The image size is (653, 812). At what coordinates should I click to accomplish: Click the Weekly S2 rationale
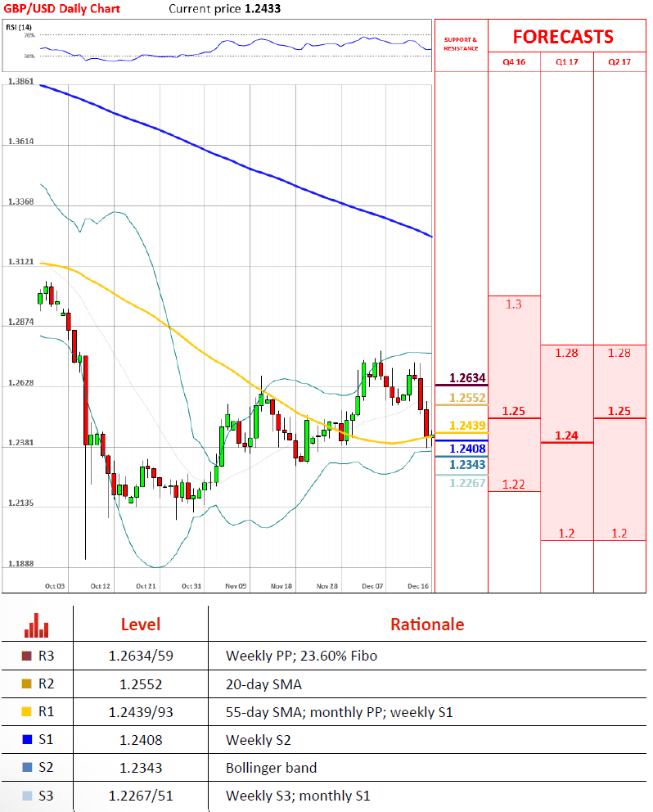[x=259, y=740]
